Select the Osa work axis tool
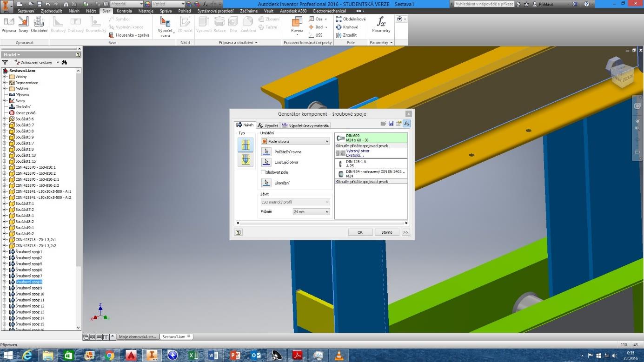 [x=318, y=19]
